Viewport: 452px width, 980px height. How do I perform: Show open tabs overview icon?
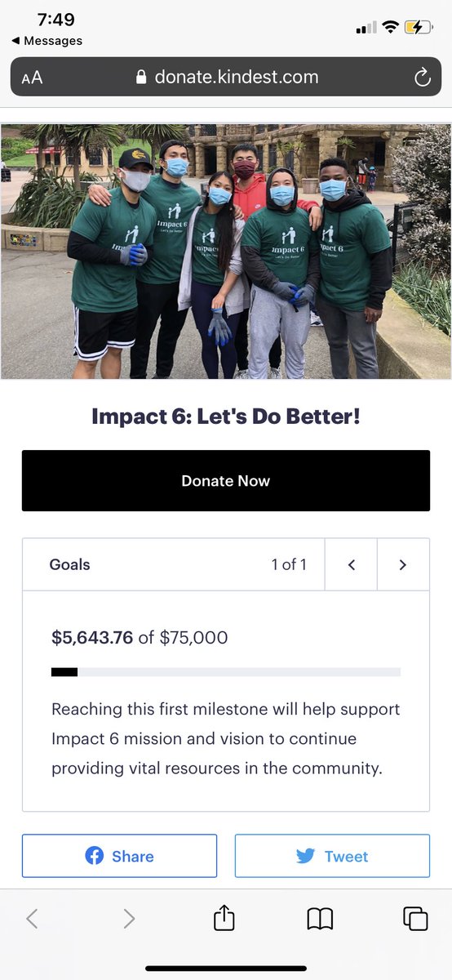[x=415, y=919]
